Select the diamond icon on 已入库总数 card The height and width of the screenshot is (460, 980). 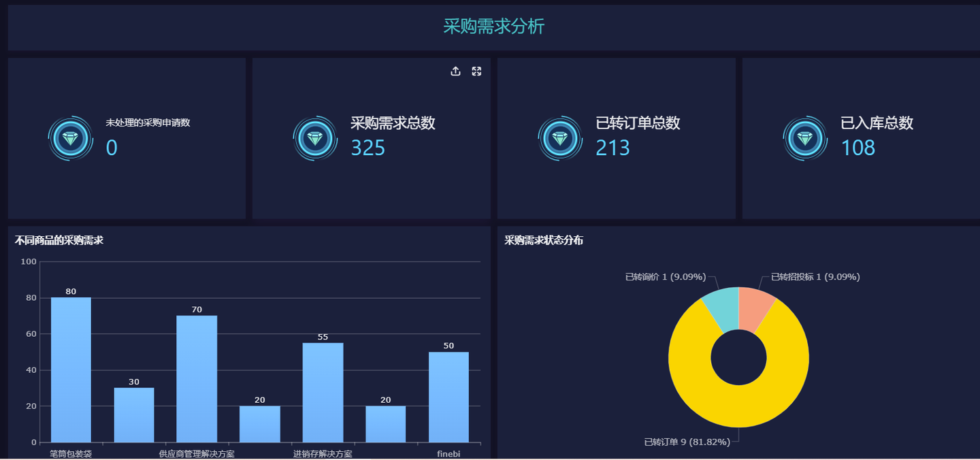[x=805, y=137]
